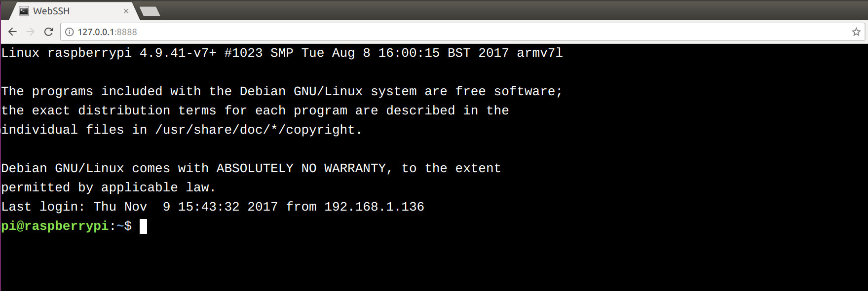Click the ABSOLUTELY NO WARRANTY text
The height and width of the screenshot is (291, 868).
301,168
